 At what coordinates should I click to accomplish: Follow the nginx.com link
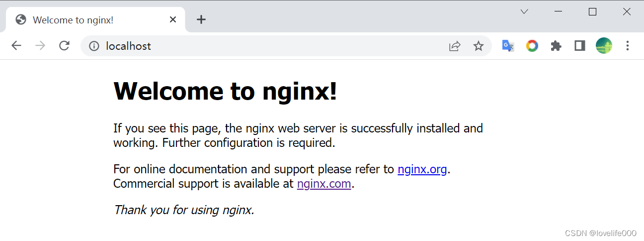click(324, 184)
